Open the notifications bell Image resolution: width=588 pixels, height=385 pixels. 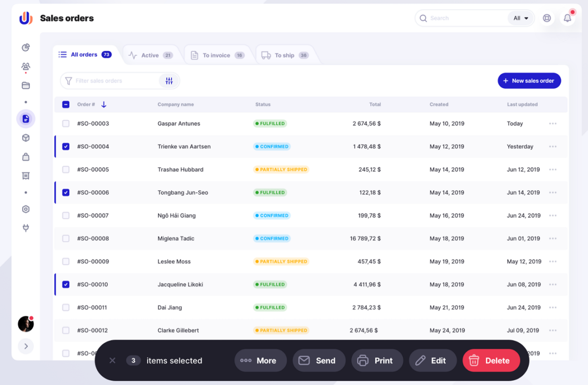pyautogui.click(x=567, y=18)
